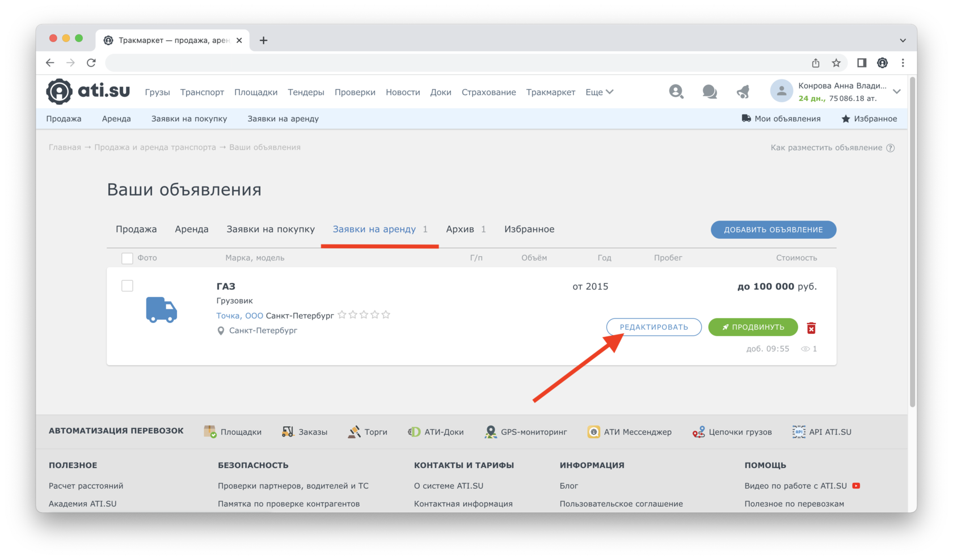Expand the user account dropdown chevron

click(897, 91)
